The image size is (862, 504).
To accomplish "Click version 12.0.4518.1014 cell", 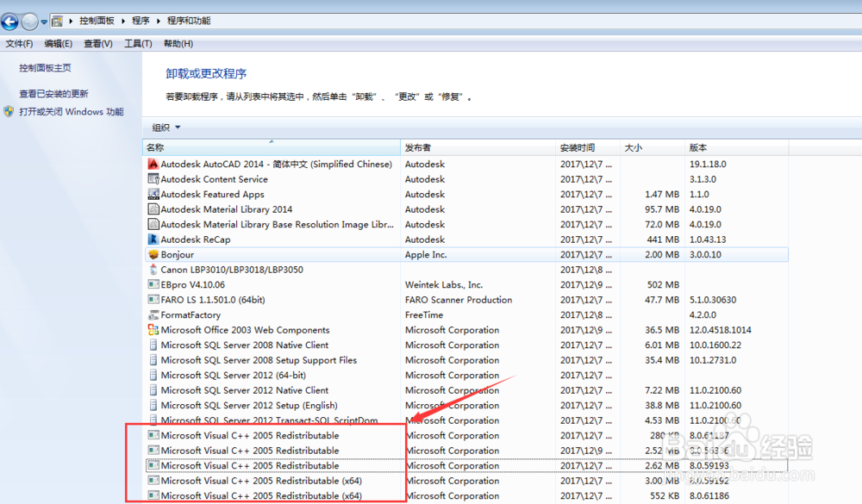I will 720,330.
